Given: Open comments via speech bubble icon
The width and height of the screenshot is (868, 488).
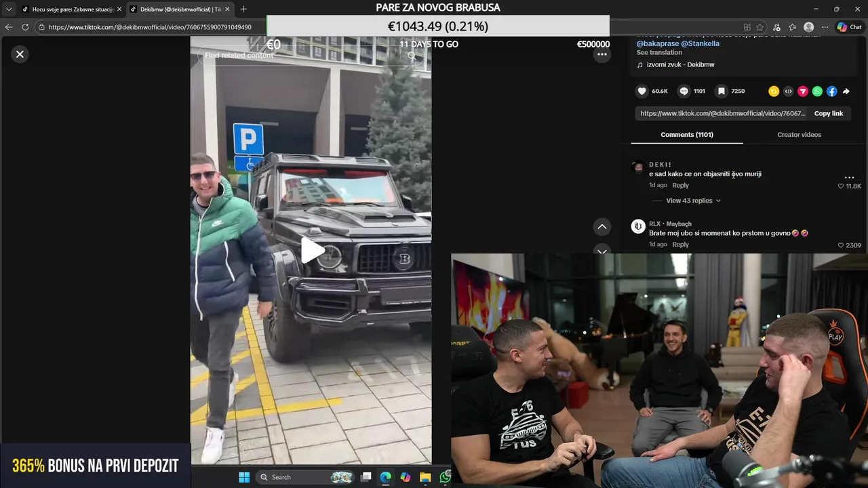Looking at the screenshot, I should click(684, 91).
